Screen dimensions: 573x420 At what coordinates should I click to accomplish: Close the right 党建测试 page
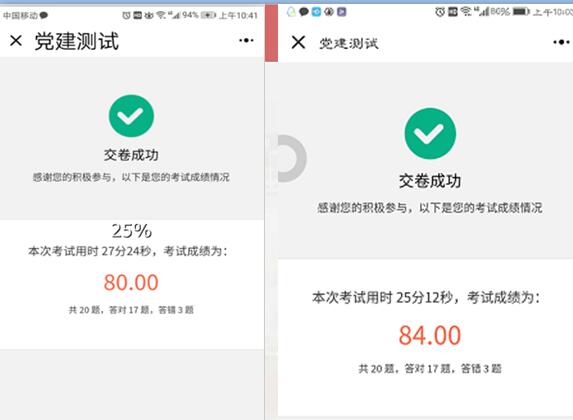(x=298, y=42)
